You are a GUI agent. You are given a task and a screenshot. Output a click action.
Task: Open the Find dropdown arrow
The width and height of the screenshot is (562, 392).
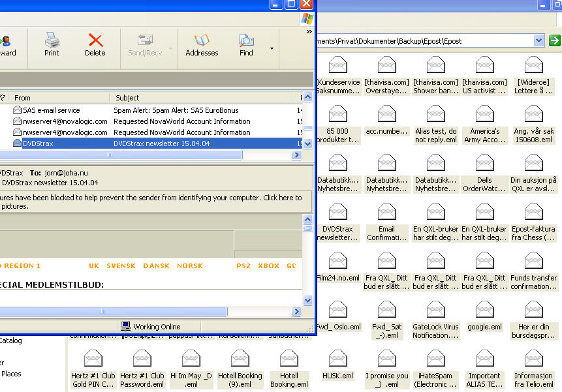[x=272, y=48]
